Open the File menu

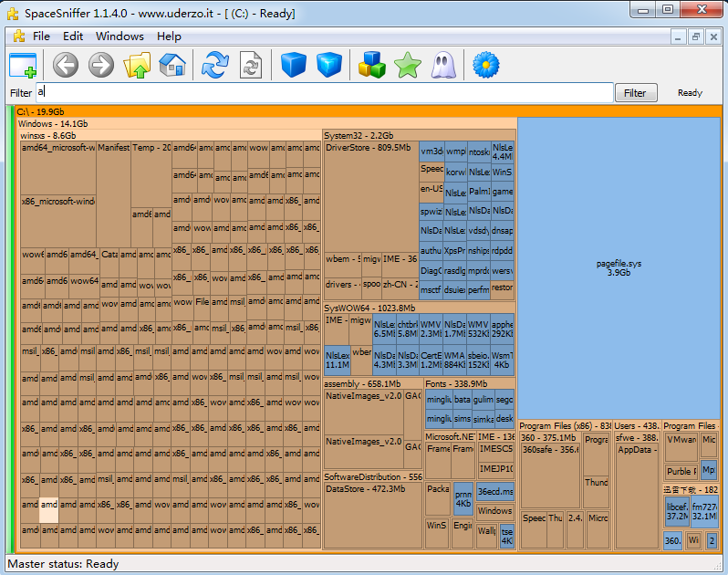[x=41, y=37]
